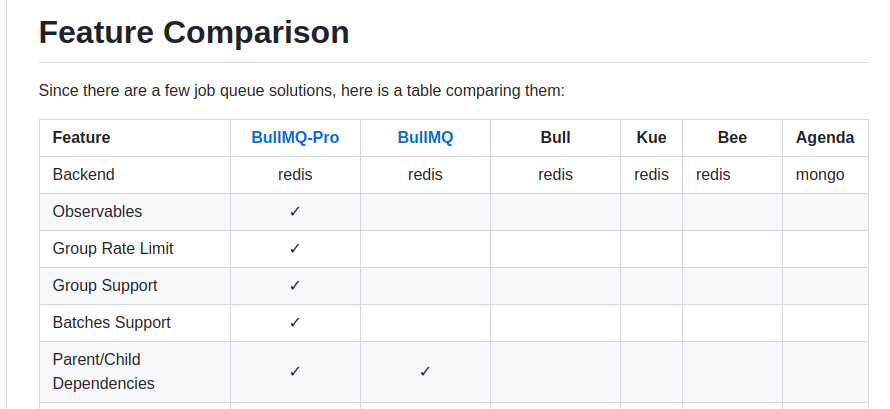This screenshot has width=890, height=409.
Task: Click the Group Rate Limit checkmark
Action: (295, 249)
